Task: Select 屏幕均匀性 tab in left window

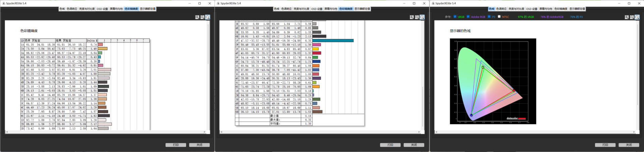Action: pos(116,9)
